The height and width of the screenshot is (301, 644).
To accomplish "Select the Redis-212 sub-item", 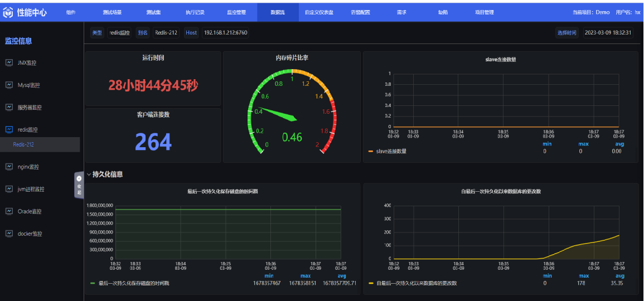I will pyautogui.click(x=40, y=144).
